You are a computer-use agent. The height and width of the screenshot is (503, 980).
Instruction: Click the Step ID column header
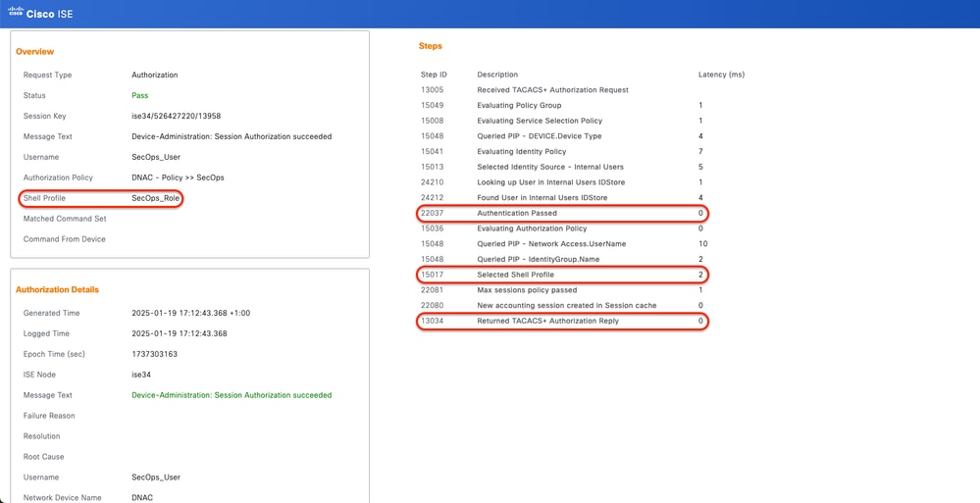[434, 75]
